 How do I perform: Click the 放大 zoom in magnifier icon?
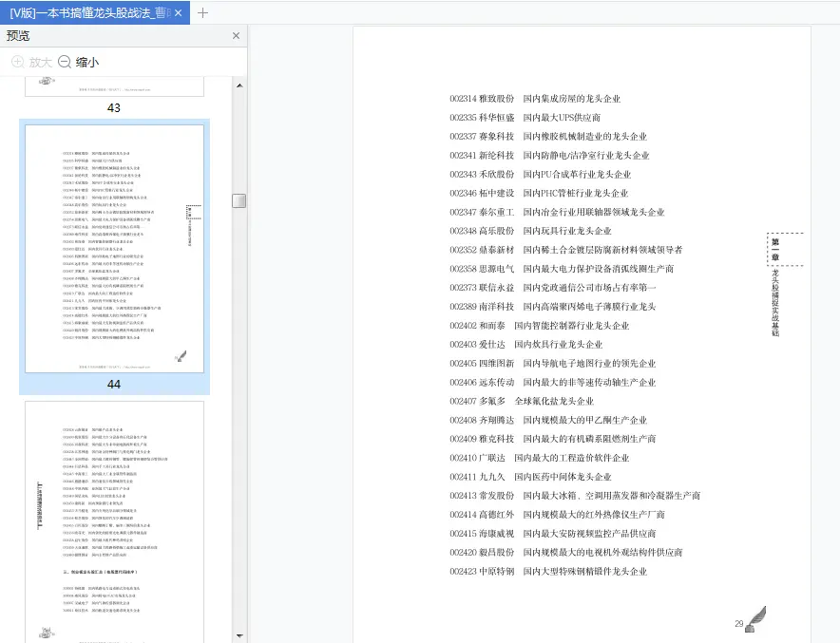pyautogui.click(x=18, y=62)
